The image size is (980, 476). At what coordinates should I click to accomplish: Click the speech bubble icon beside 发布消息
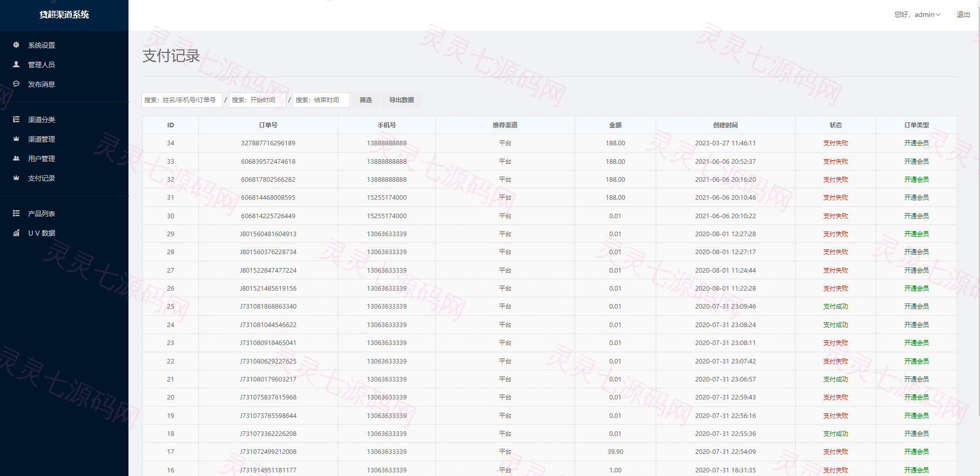pos(16,84)
